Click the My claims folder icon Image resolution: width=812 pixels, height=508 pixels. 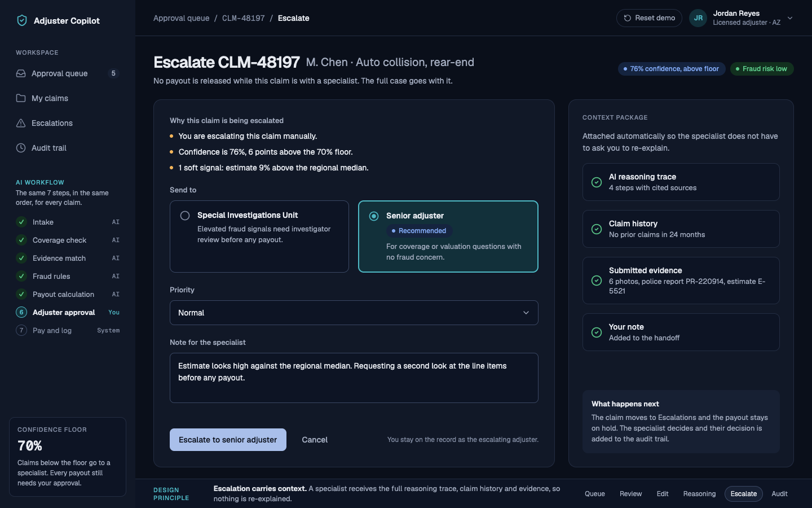point(21,98)
